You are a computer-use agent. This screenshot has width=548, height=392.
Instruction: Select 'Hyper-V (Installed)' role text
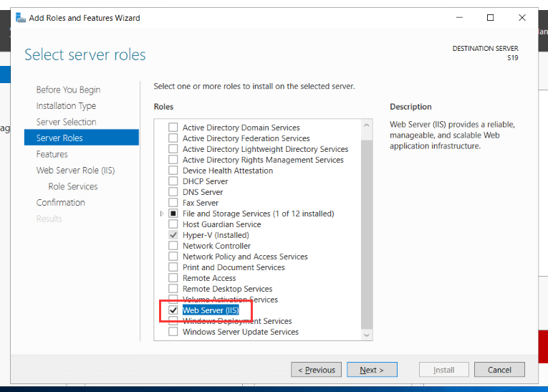pos(216,235)
